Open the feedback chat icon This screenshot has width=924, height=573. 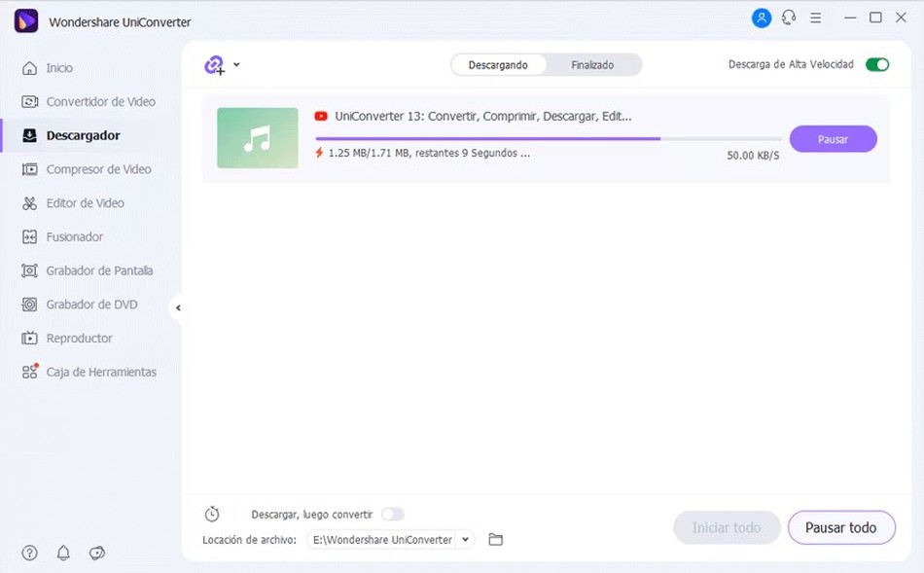[96, 553]
